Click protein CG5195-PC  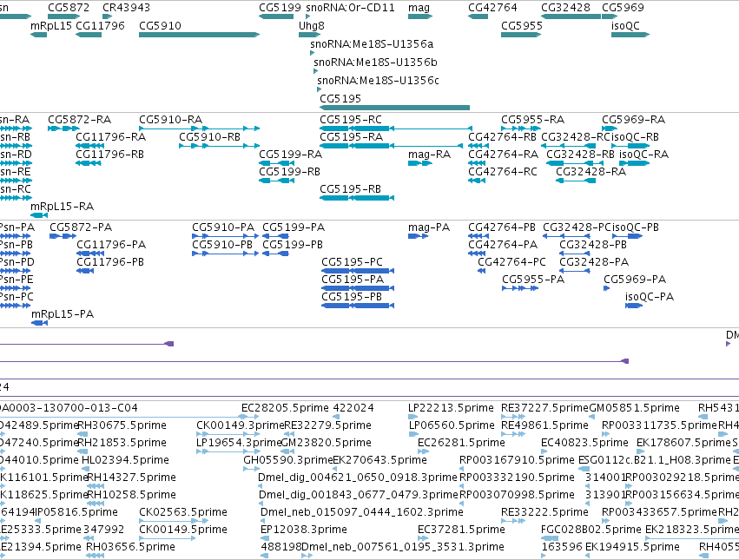point(358,271)
